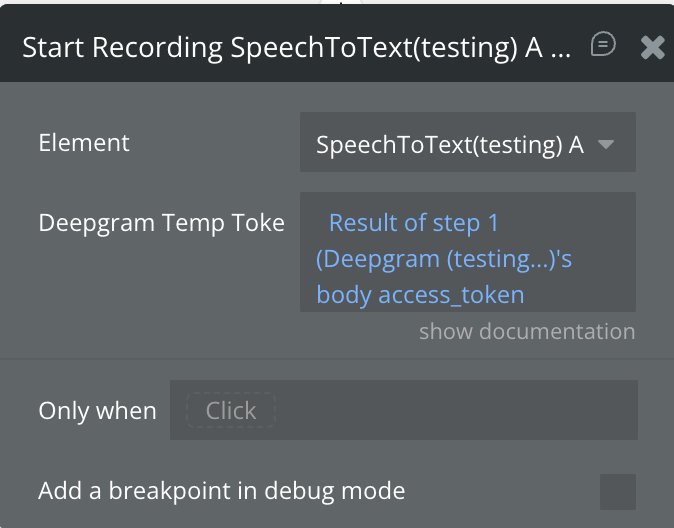The image size is (674, 528).
Task: Expand the Element dropdown arrow
Action: [x=606, y=144]
